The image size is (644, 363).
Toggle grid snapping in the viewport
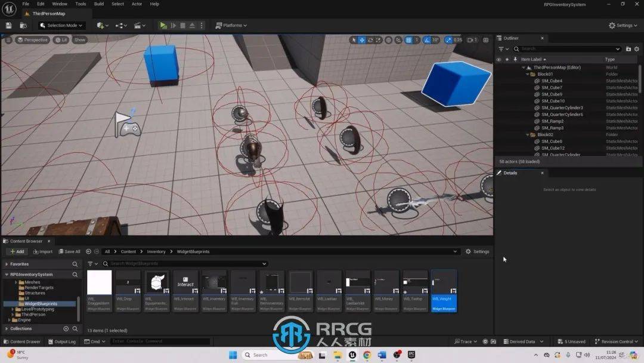pyautogui.click(x=408, y=40)
